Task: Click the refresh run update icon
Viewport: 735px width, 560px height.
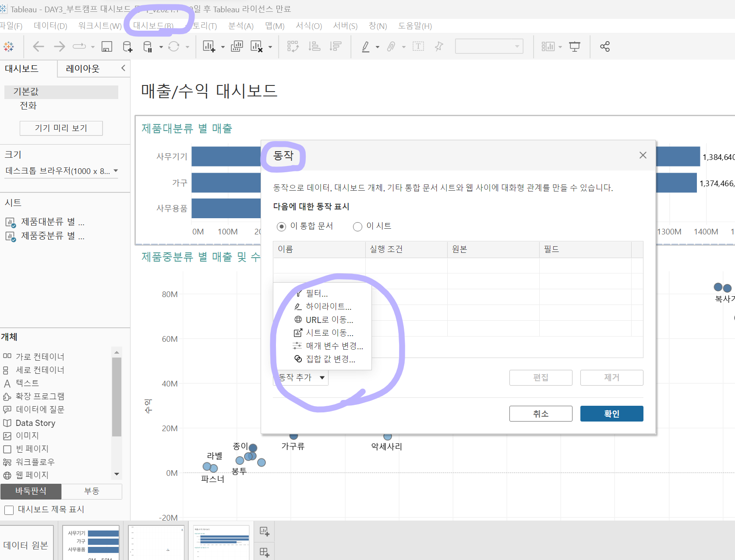Action: coord(174,46)
